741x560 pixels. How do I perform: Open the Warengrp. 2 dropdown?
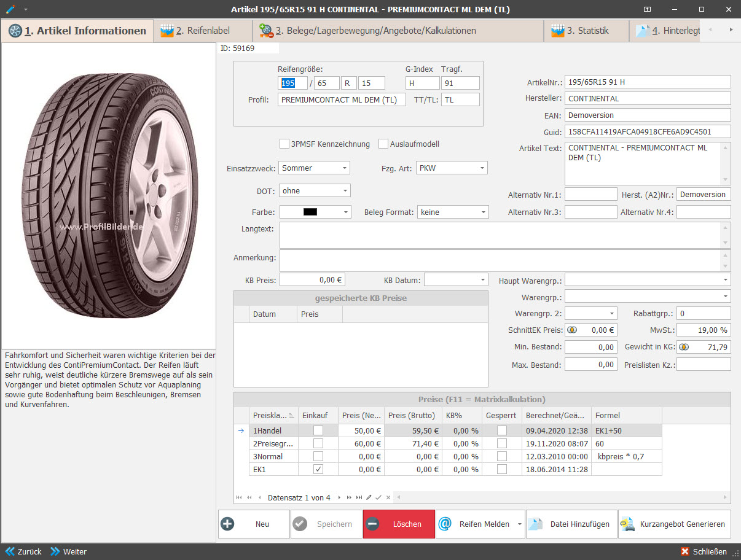pyautogui.click(x=611, y=313)
